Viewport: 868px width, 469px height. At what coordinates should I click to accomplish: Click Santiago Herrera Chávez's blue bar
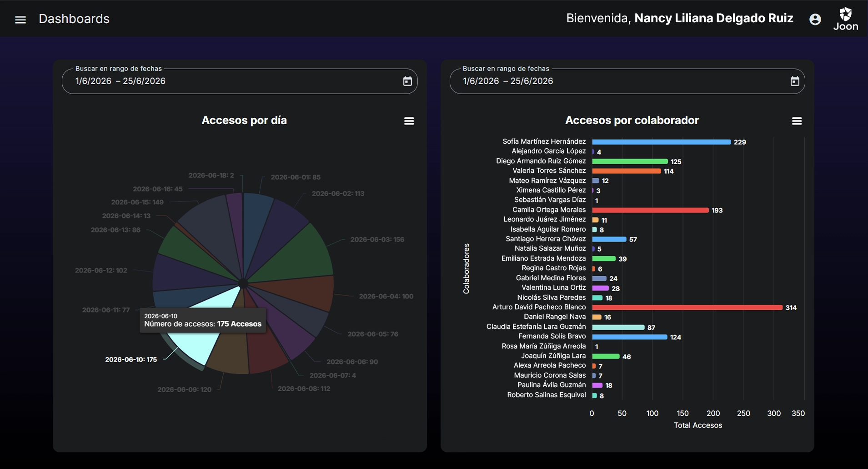click(x=609, y=239)
